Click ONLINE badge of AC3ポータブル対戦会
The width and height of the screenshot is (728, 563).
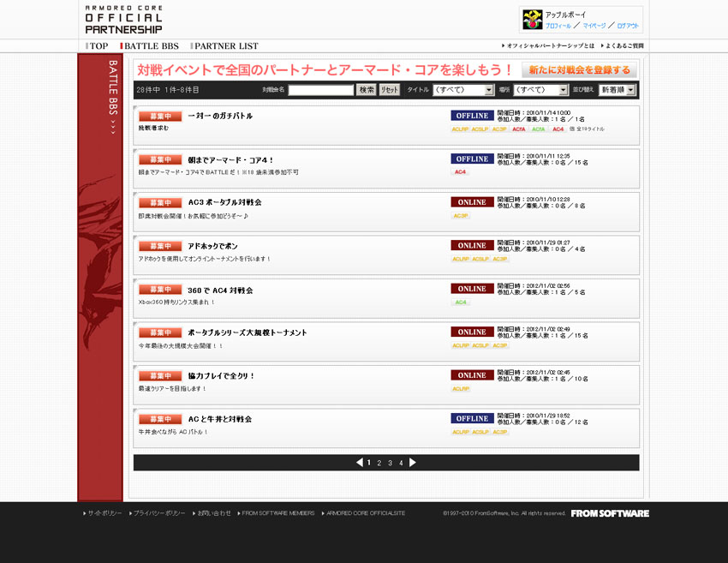472,201
